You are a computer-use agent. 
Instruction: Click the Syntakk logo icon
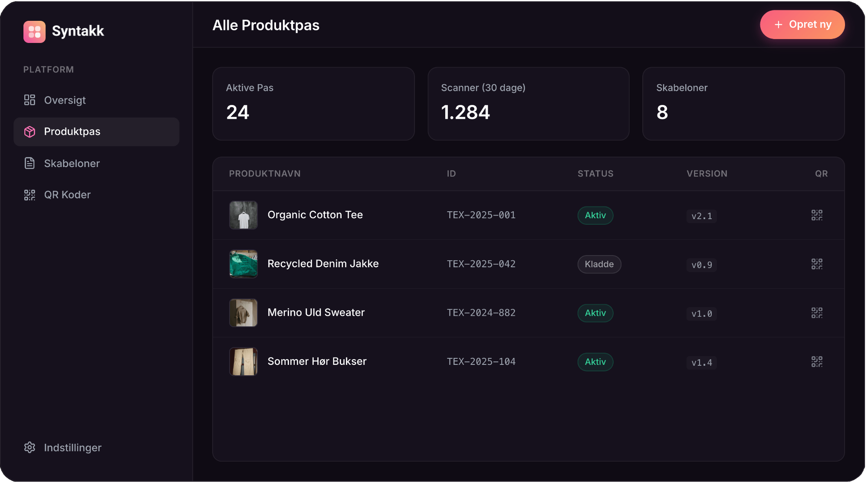pos(35,31)
